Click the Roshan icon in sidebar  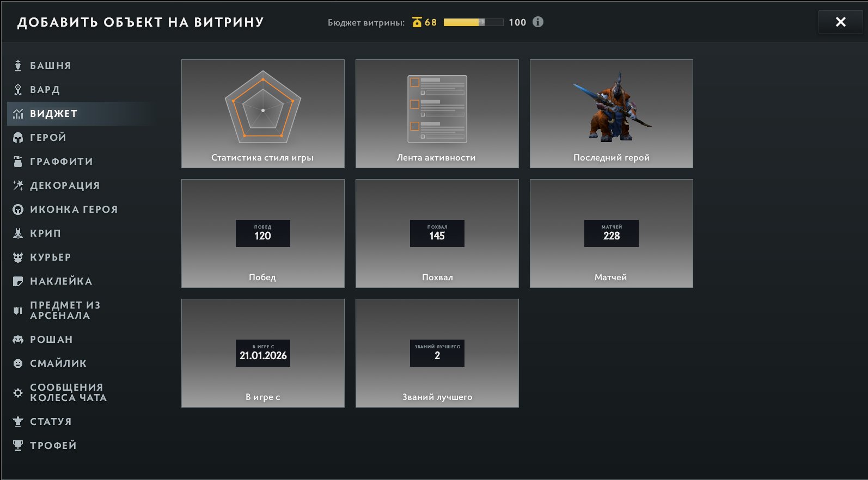point(18,340)
